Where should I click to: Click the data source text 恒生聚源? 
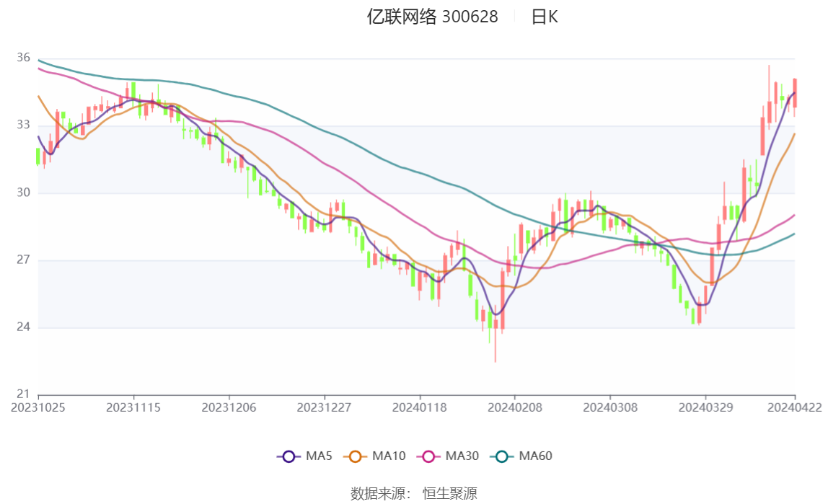(450, 493)
